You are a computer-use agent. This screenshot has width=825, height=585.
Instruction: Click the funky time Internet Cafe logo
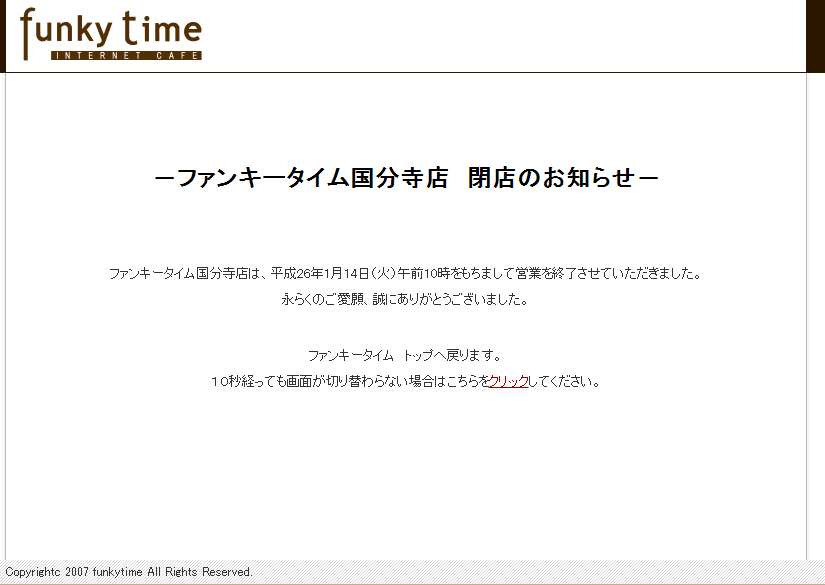coord(111,35)
